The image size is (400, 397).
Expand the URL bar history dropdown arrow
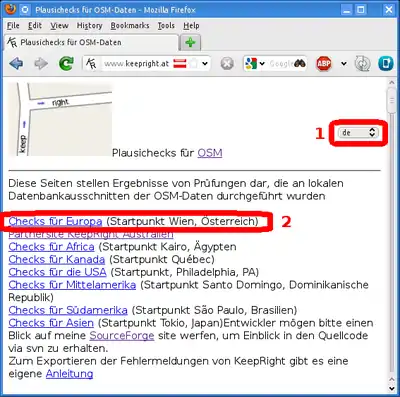point(205,63)
